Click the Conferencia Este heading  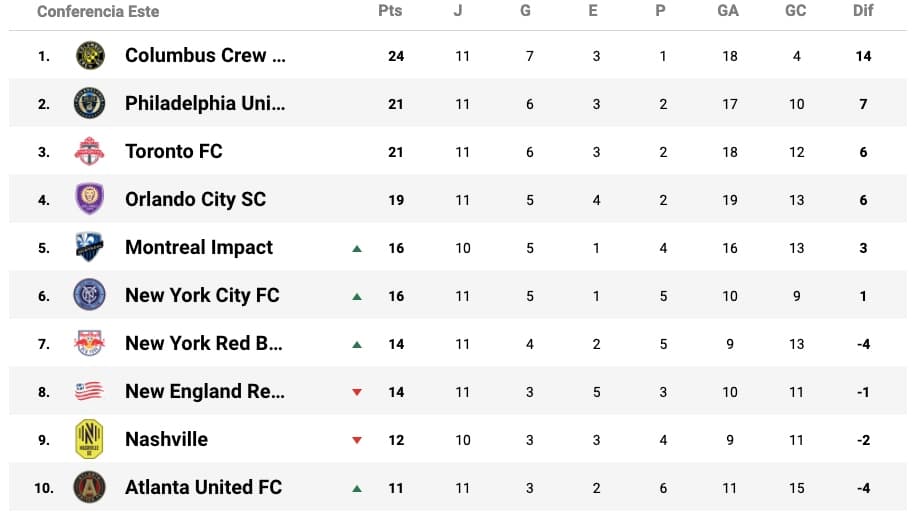tap(98, 11)
